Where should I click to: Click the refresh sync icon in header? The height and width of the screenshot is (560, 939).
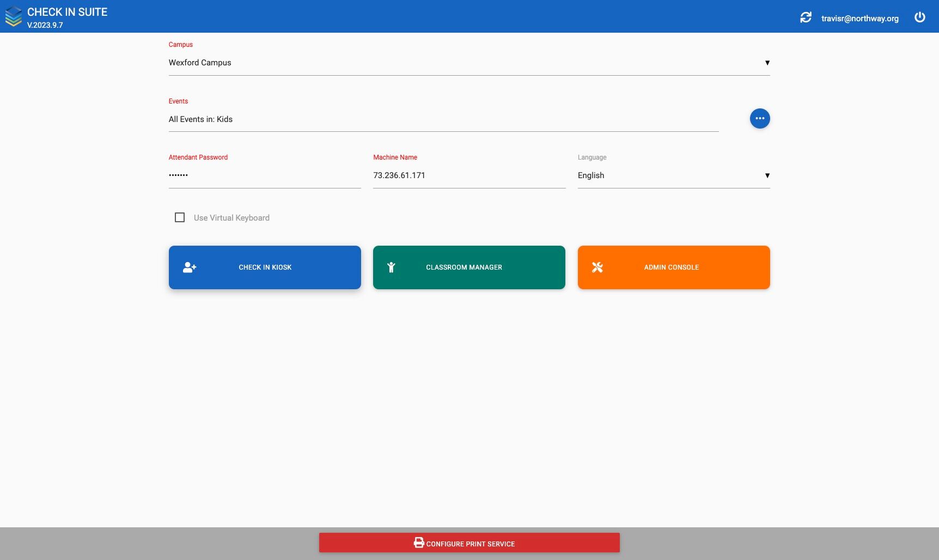click(x=806, y=17)
